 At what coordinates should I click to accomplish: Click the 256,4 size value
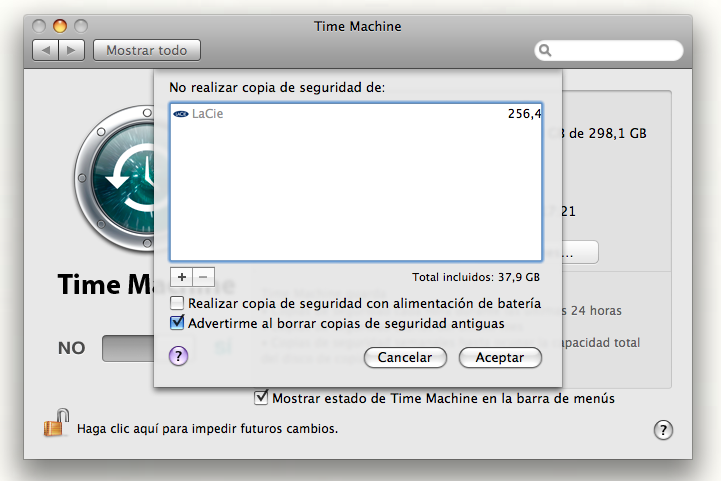[x=524, y=114]
